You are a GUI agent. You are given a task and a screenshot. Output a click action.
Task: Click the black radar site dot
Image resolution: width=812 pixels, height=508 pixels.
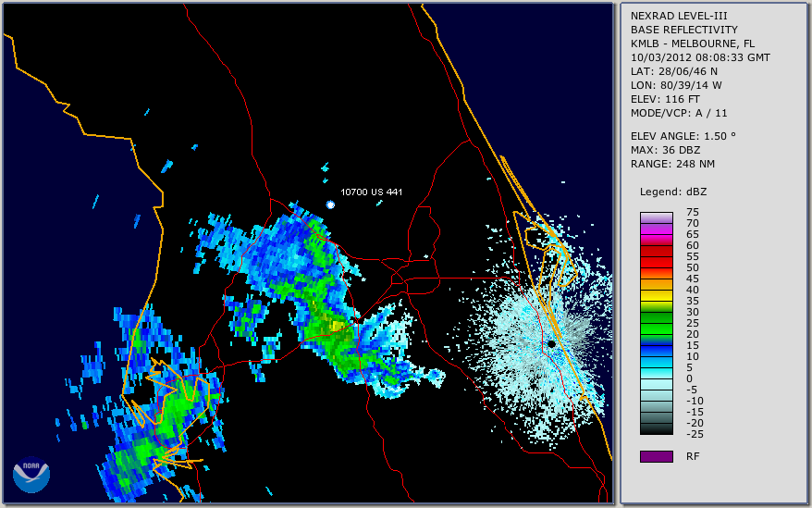[551, 344]
